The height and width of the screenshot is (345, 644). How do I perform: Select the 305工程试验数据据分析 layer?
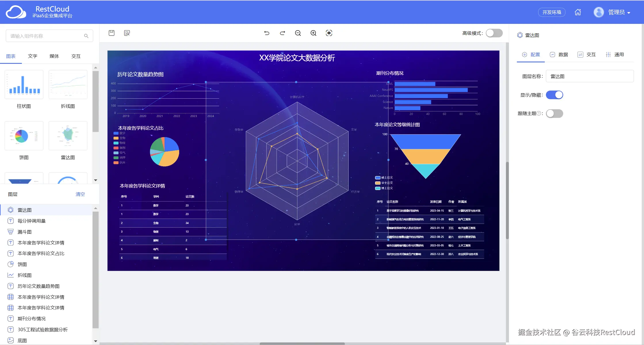[x=46, y=329]
